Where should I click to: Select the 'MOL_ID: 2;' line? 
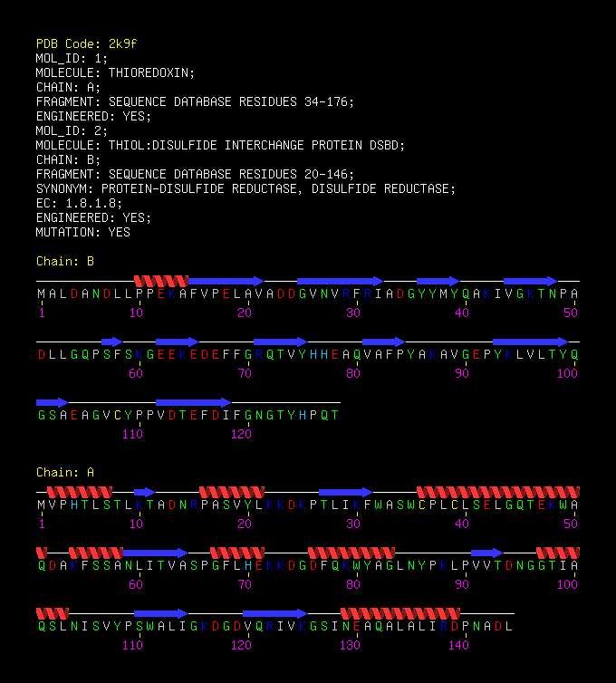(x=72, y=130)
